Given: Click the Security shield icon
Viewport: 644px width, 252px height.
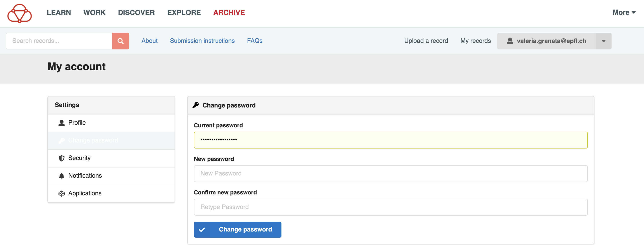Looking at the screenshot, I should click(x=61, y=158).
